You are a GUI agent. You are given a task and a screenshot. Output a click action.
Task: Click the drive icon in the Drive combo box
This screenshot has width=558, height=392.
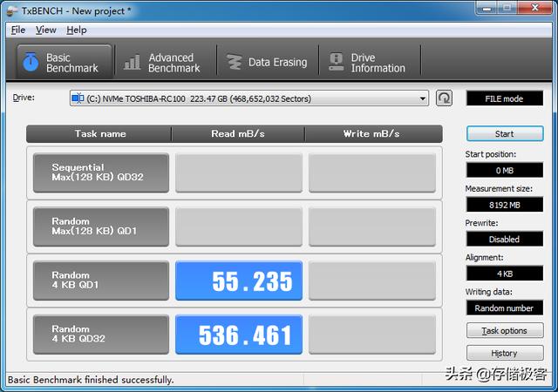[x=78, y=98]
